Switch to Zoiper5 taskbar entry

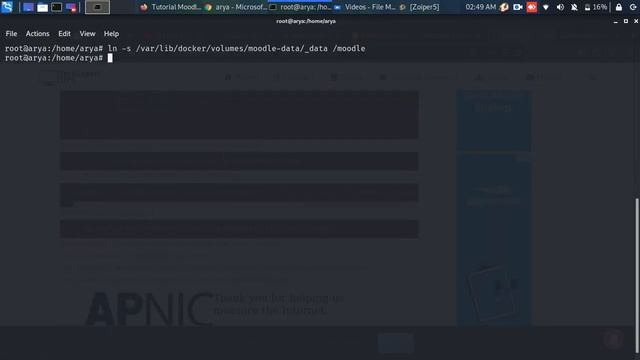(420, 7)
